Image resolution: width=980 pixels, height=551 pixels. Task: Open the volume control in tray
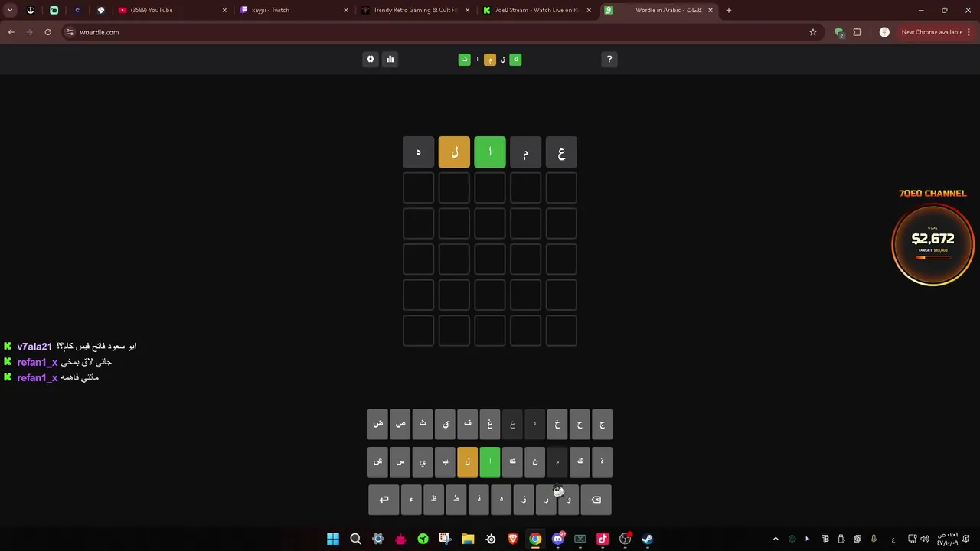(x=925, y=539)
